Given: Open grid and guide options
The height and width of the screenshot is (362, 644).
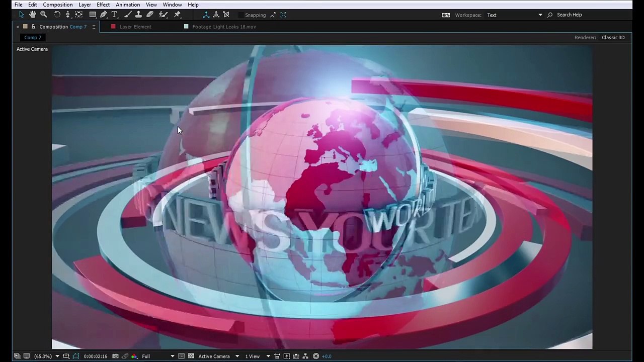Looking at the screenshot, I should (x=66, y=356).
